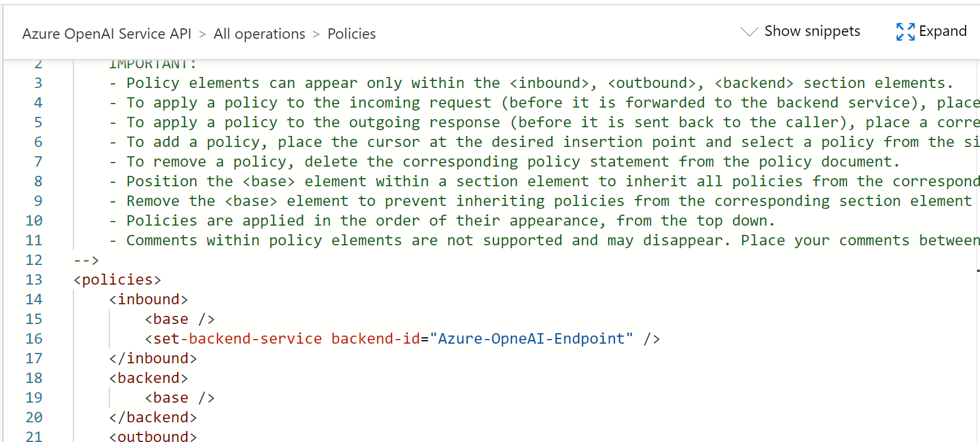Click the "Policies are applied in the order" line
980x442 pixels.
pos(442,221)
